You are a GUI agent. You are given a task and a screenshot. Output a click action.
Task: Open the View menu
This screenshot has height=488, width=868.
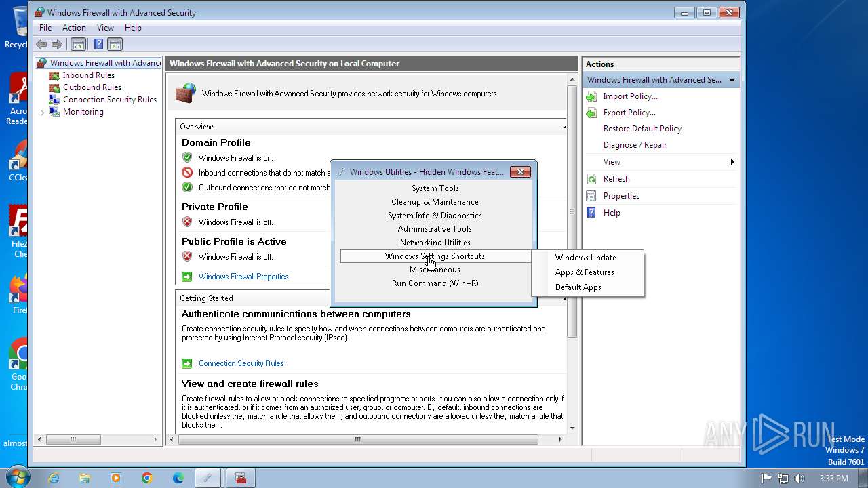105,28
